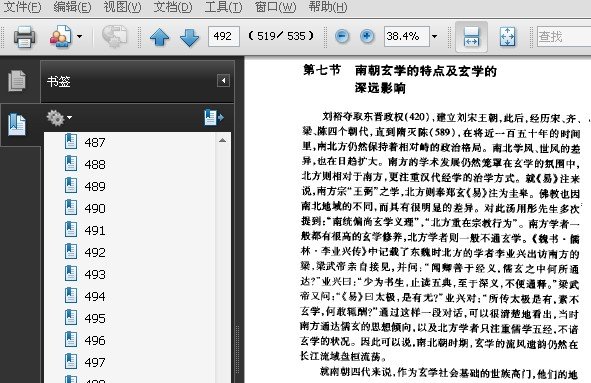Collapse the 书签 panel with the arrow button
The image size is (591, 383).
[223, 80]
